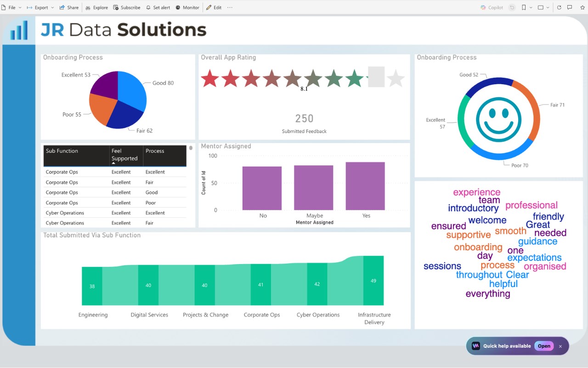Screen dimensions: 588x368
Task: Click the word 'introductory' in the word cloud
Action: click(474, 208)
